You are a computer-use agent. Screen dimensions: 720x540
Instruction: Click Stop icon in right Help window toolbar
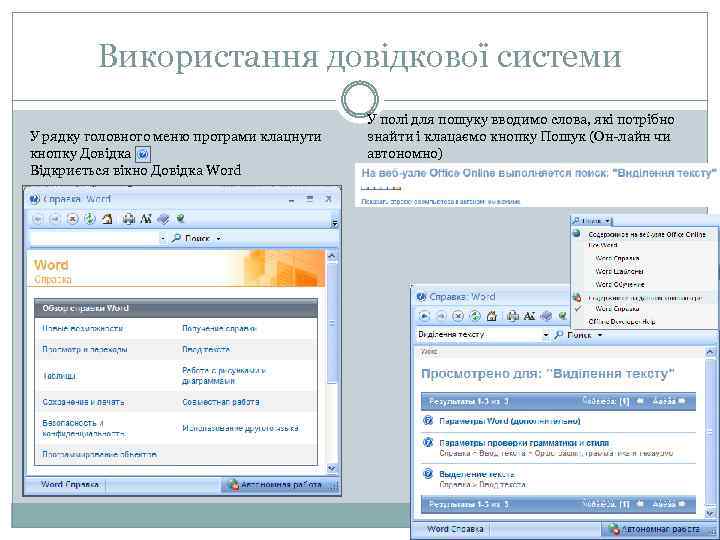[x=458, y=316]
